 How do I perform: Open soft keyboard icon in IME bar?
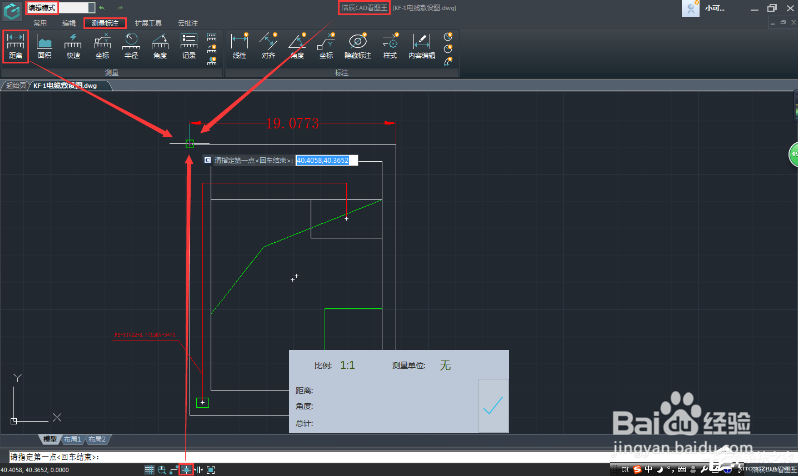(x=682, y=469)
